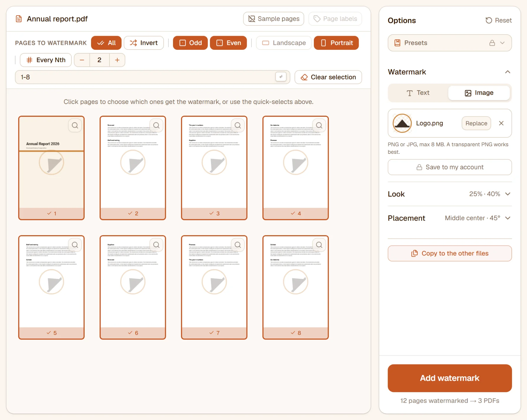This screenshot has height=420, width=527.
Task: Increase the Every Nth value with plus
Action: click(117, 60)
